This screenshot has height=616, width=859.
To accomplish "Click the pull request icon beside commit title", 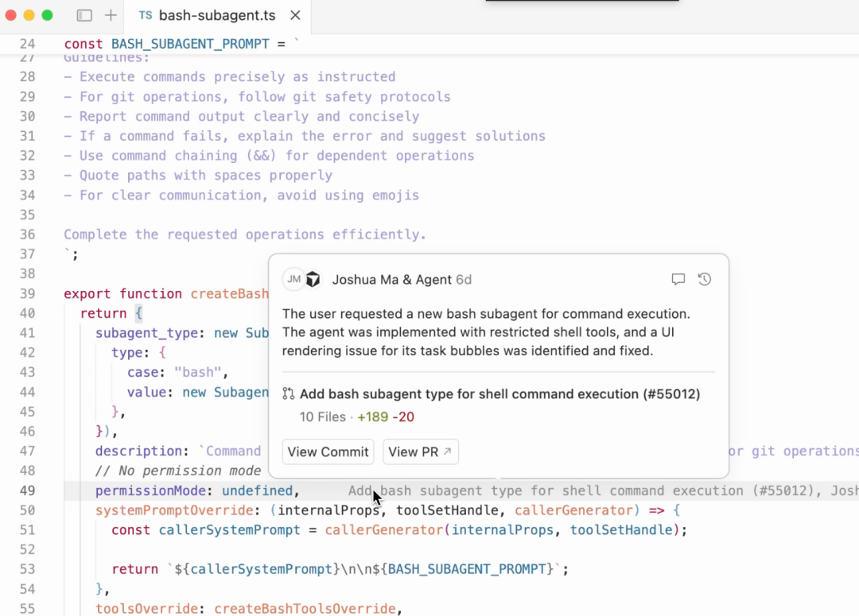I will [289, 393].
